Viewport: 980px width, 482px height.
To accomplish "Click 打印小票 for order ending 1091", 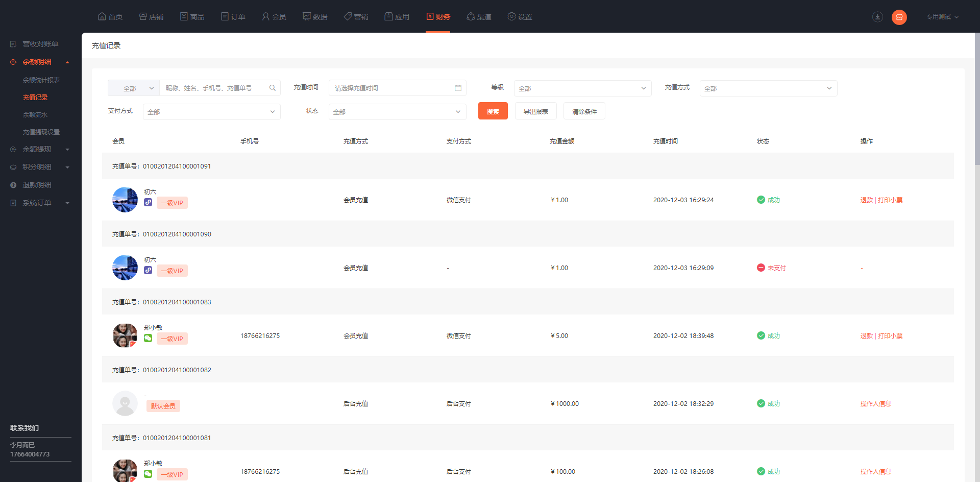I will 890,200.
